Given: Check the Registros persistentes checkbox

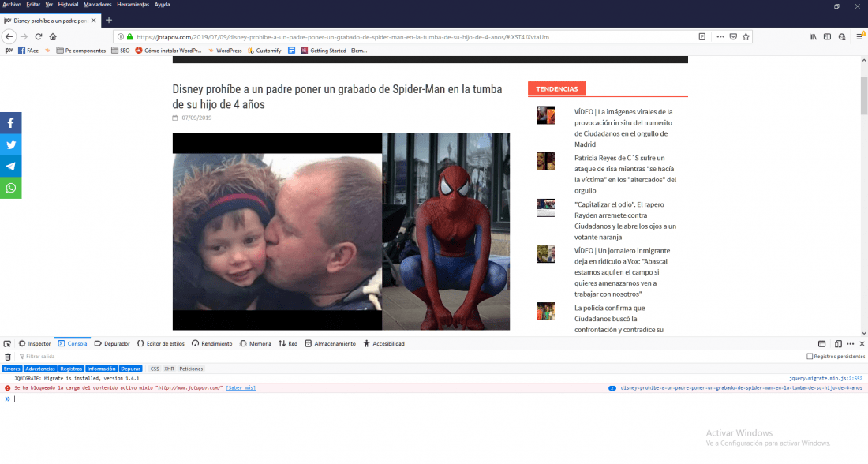Looking at the screenshot, I should (810, 357).
